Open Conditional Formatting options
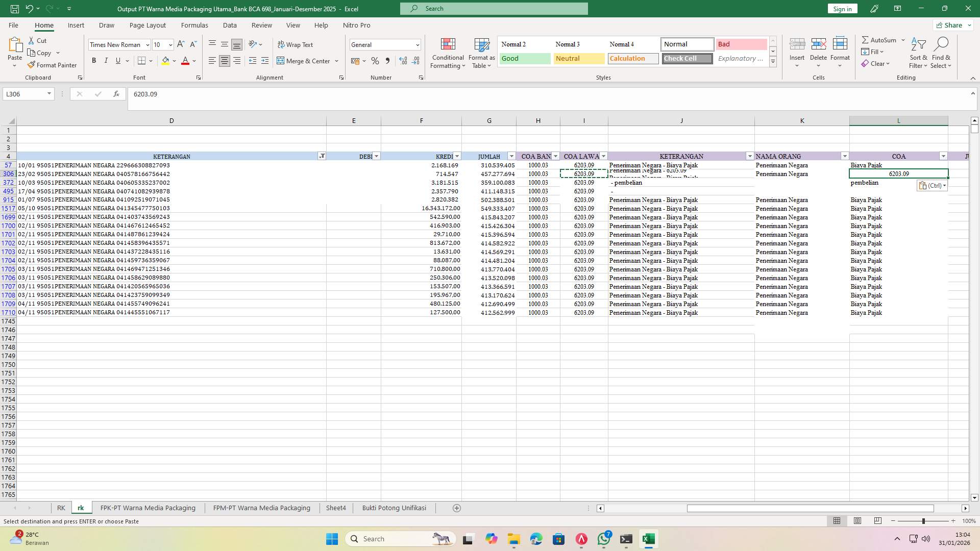Image resolution: width=980 pixels, height=551 pixels. 448,53
